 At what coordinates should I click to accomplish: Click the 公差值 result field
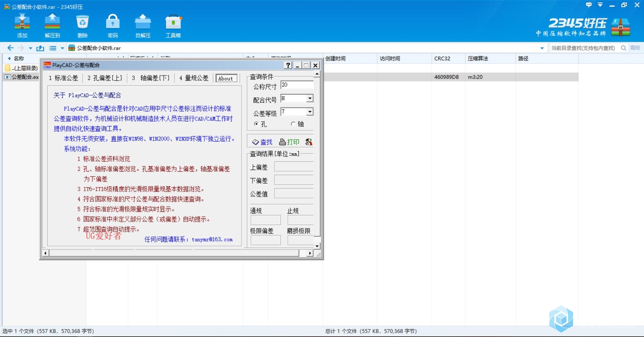pyautogui.click(x=294, y=193)
